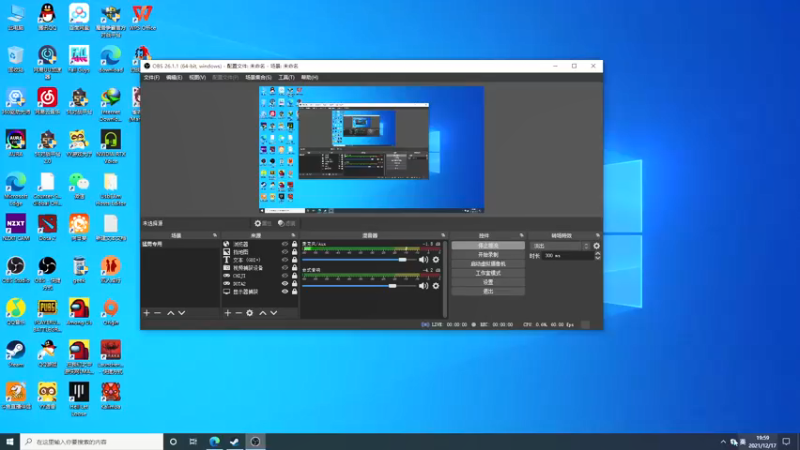Hide the 显示器捕获 source via eye icon

point(285,292)
